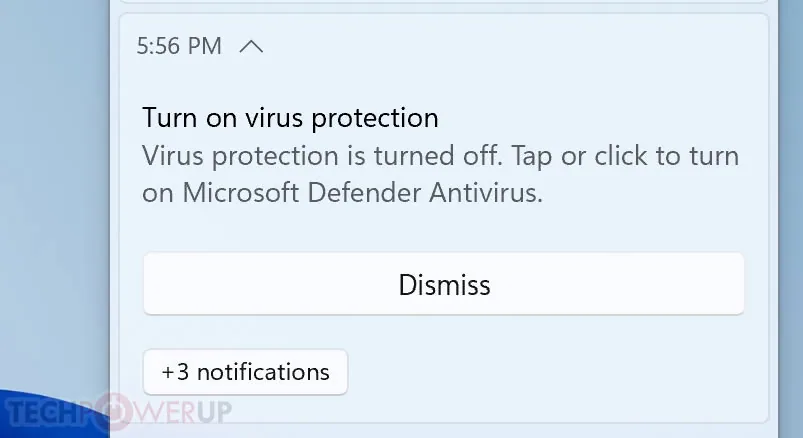Select the 5:56 PM timestamp header
The height and width of the screenshot is (438, 803).
pos(179,46)
